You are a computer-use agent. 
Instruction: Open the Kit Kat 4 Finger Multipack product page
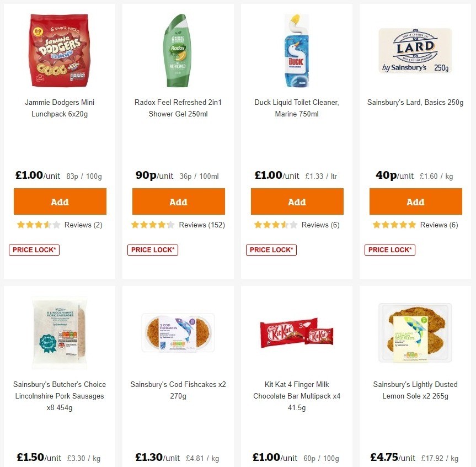point(297,396)
